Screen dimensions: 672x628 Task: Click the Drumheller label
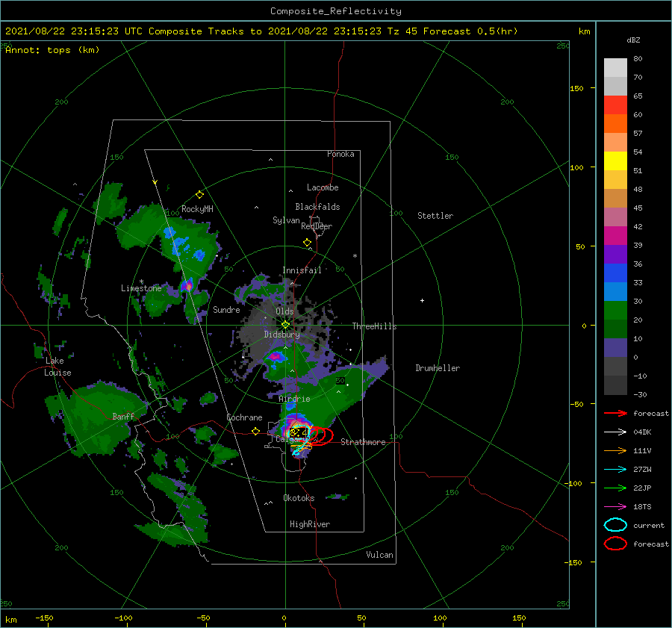(438, 368)
